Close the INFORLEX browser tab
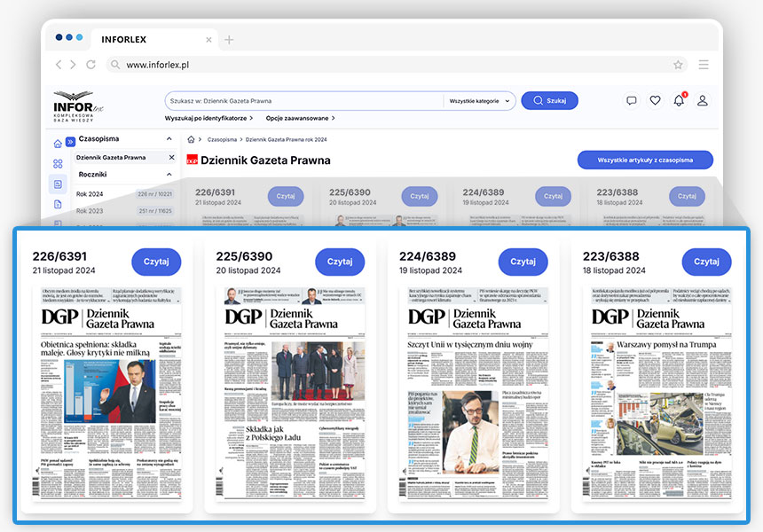Screen dimensions: 763x532 click(x=208, y=40)
